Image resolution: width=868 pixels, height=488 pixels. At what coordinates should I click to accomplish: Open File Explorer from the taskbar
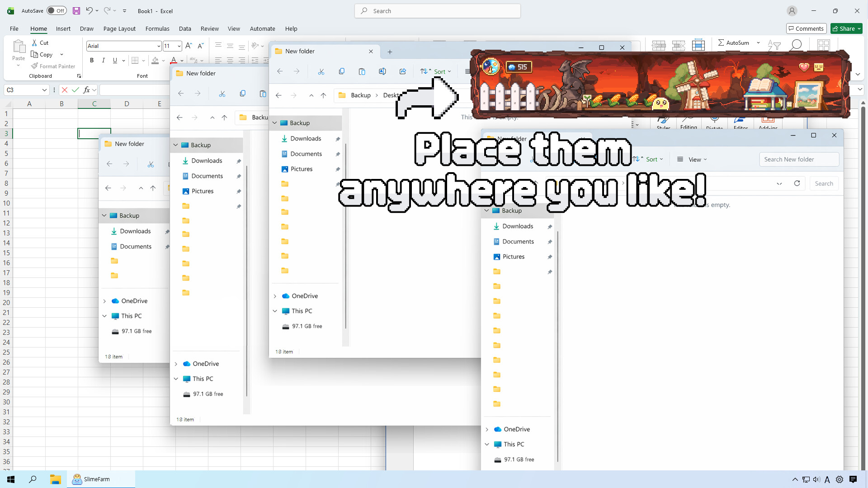[x=55, y=479]
